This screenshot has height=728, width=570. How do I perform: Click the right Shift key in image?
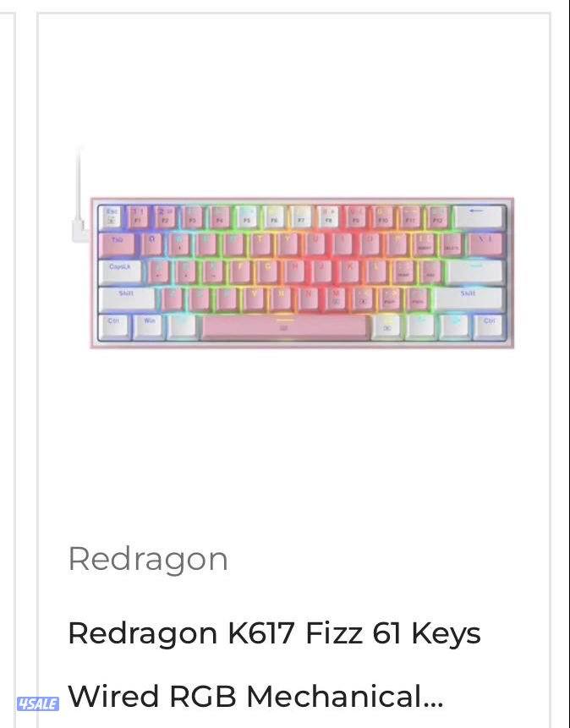(x=469, y=298)
